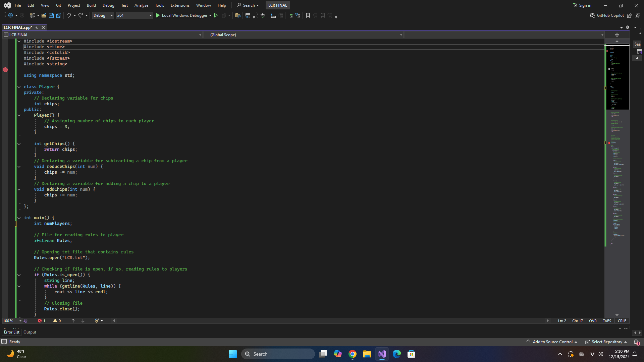
Task: Switch to the Output tab
Action: (30, 332)
